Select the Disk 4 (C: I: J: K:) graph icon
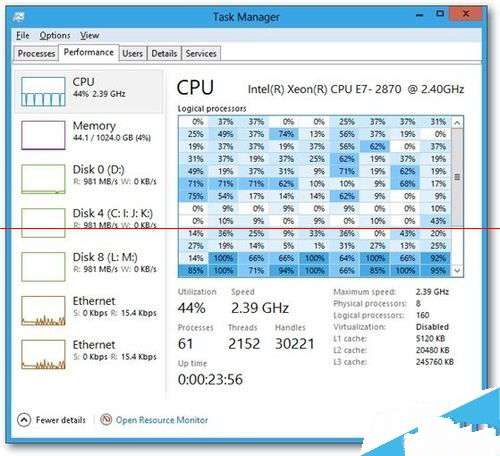This screenshot has width=500, height=456. click(43, 223)
